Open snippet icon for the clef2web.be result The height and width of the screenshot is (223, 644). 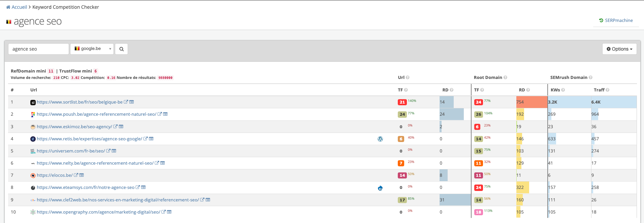click(208, 200)
